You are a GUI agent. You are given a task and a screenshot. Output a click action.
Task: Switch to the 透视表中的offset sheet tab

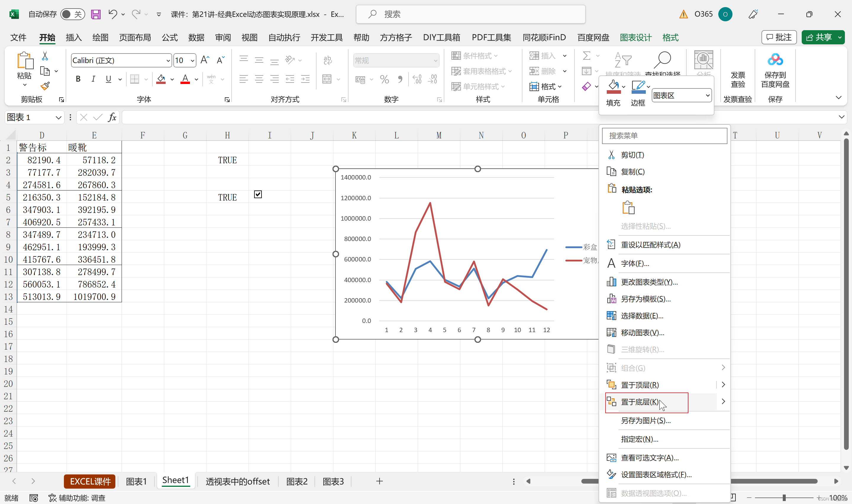(237, 482)
